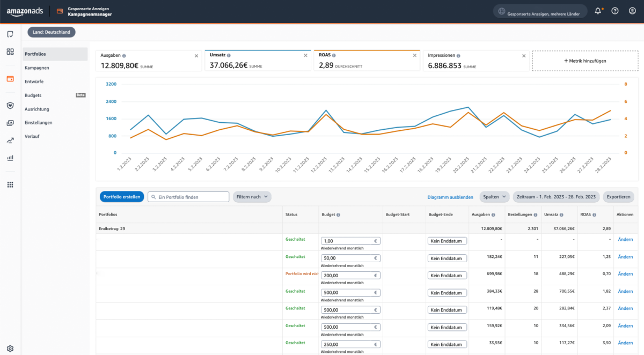The image size is (644, 355).
Task: Select Kampagnen in the left menu
Action: (x=37, y=68)
